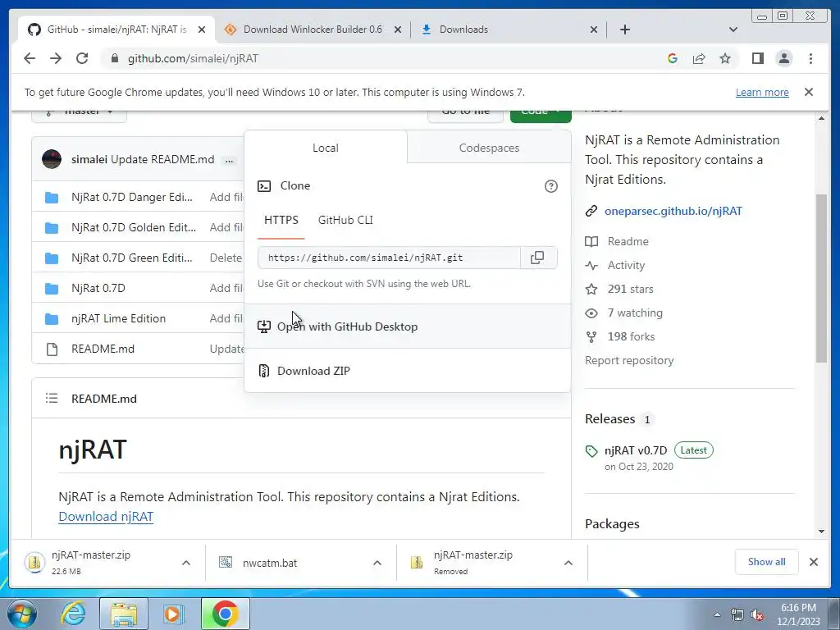
Task: Open NjRat 0.7D Golden Edition folder
Action: point(134,227)
